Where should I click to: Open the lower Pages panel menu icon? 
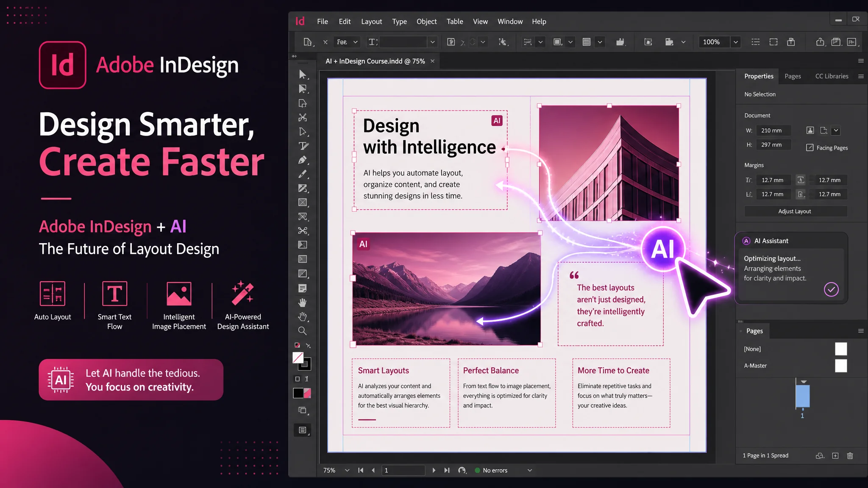861,331
